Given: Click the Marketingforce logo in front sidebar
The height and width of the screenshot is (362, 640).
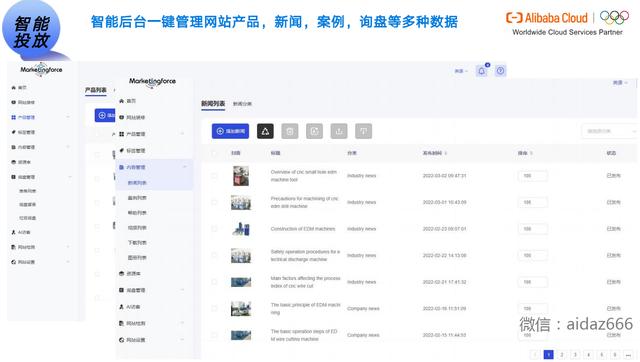Looking at the screenshot, I should pos(152,82).
